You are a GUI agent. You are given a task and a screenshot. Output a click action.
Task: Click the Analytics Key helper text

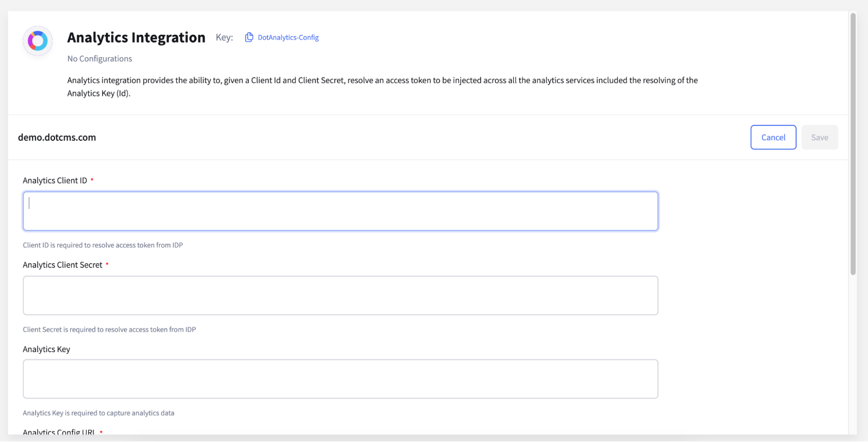pos(98,413)
